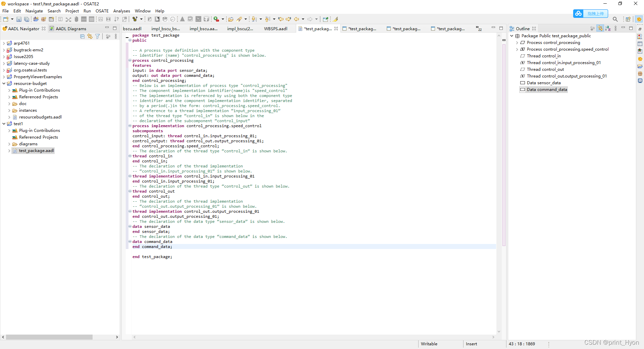Open the Analyses menu
The width and height of the screenshot is (644, 349).
tap(121, 11)
